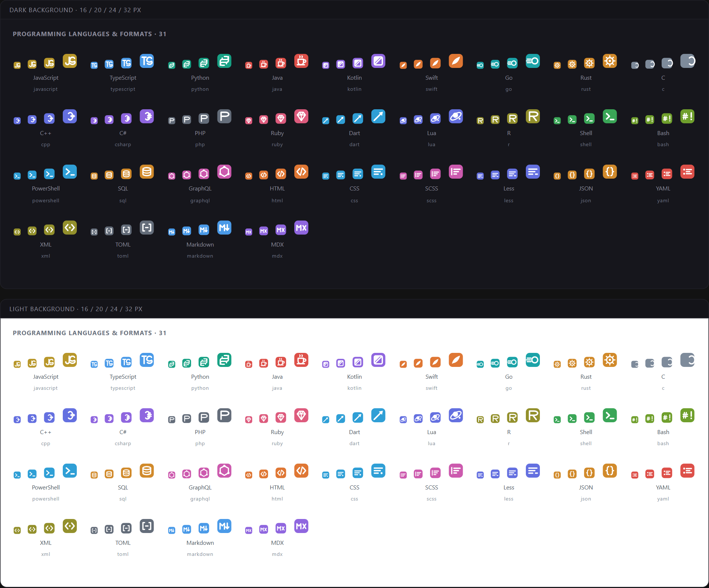Screen dimensions: 709x588
Task: Click the largest HTML icon on dark background
Action: point(301,172)
